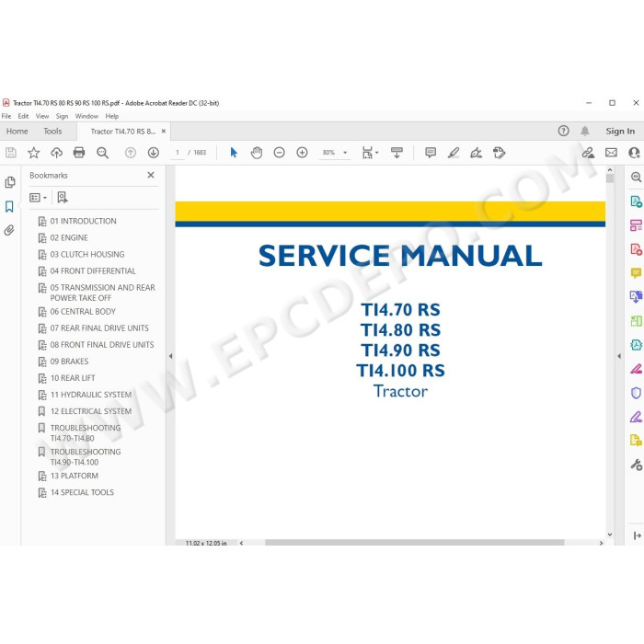Activate the Hand pan tool
Screen dimensions: 644x644
pyautogui.click(x=257, y=153)
